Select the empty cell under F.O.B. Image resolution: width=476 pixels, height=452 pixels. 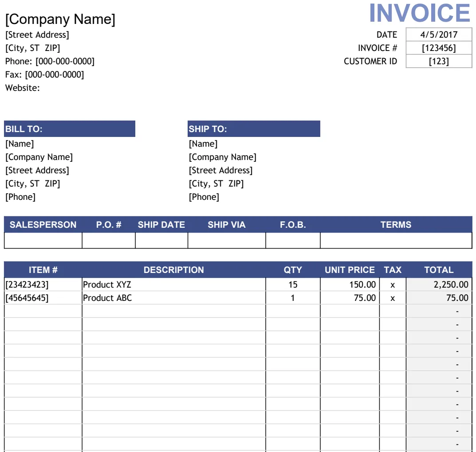(293, 240)
